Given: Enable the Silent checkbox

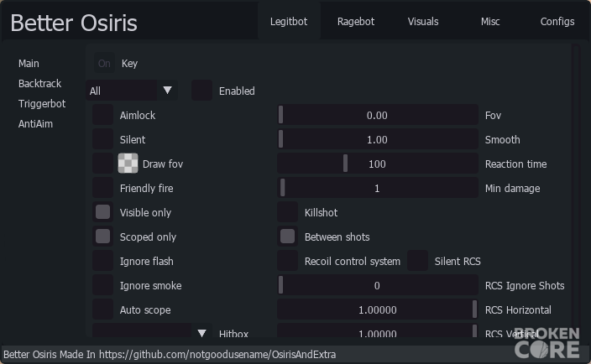Looking at the screenshot, I should (102, 139).
